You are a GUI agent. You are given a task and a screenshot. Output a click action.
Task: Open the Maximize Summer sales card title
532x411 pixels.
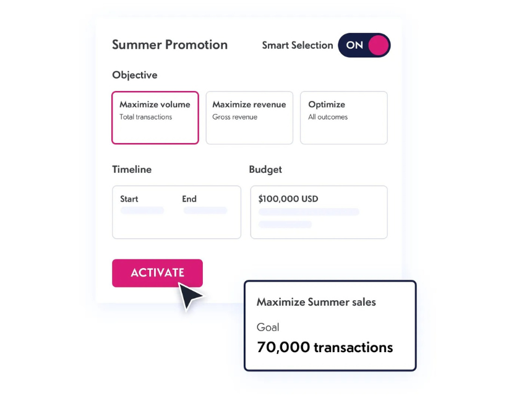316,302
